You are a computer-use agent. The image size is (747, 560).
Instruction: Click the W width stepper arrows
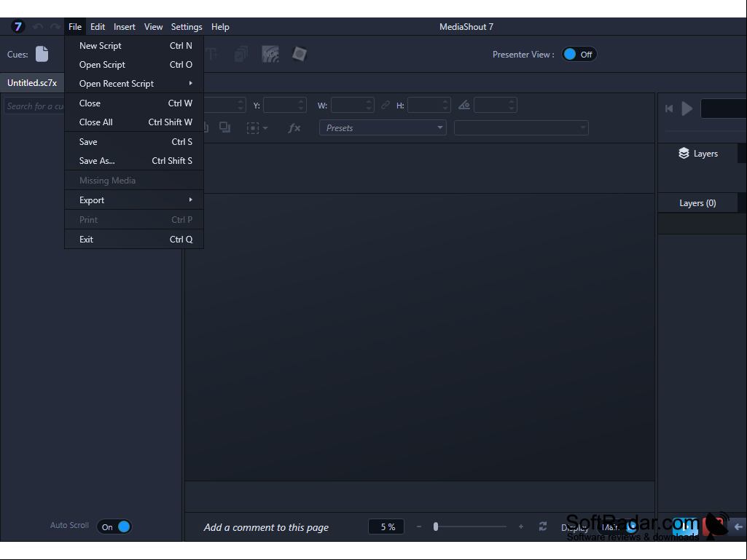(x=369, y=106)
